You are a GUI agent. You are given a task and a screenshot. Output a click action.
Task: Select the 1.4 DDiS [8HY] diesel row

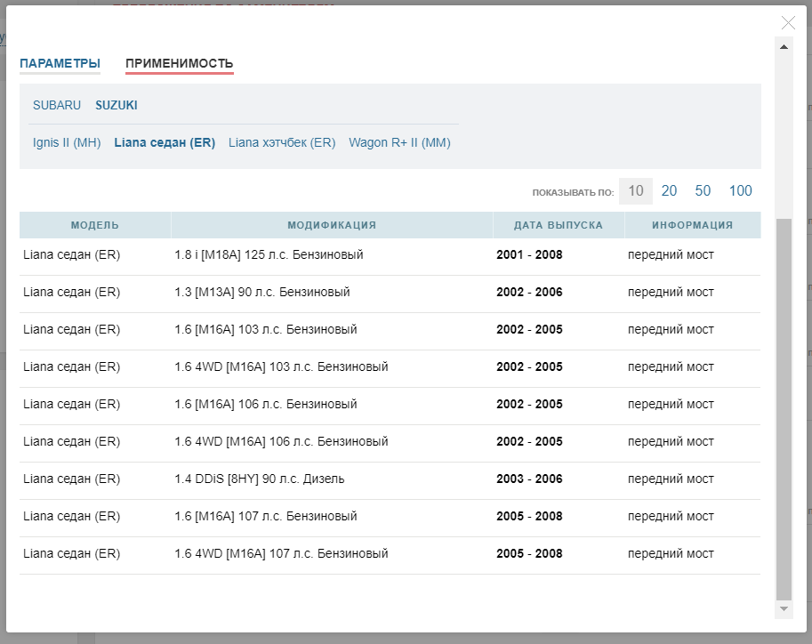coord(260,479)
